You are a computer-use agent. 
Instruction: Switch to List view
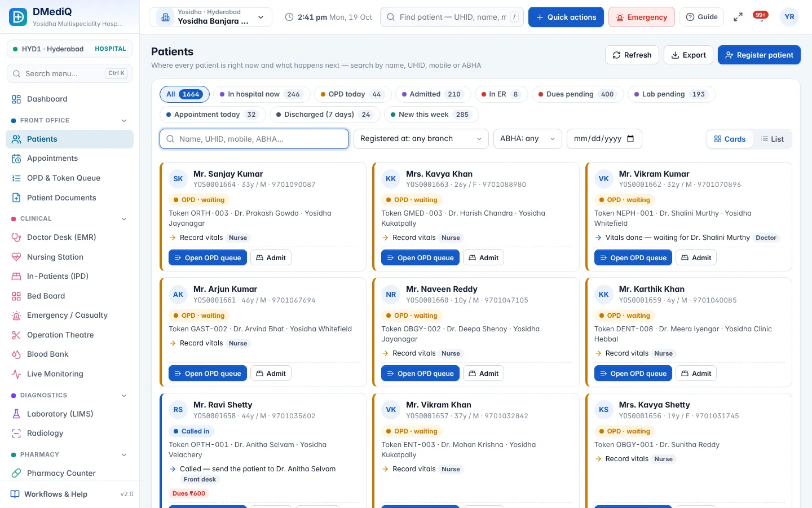[772, 139]
